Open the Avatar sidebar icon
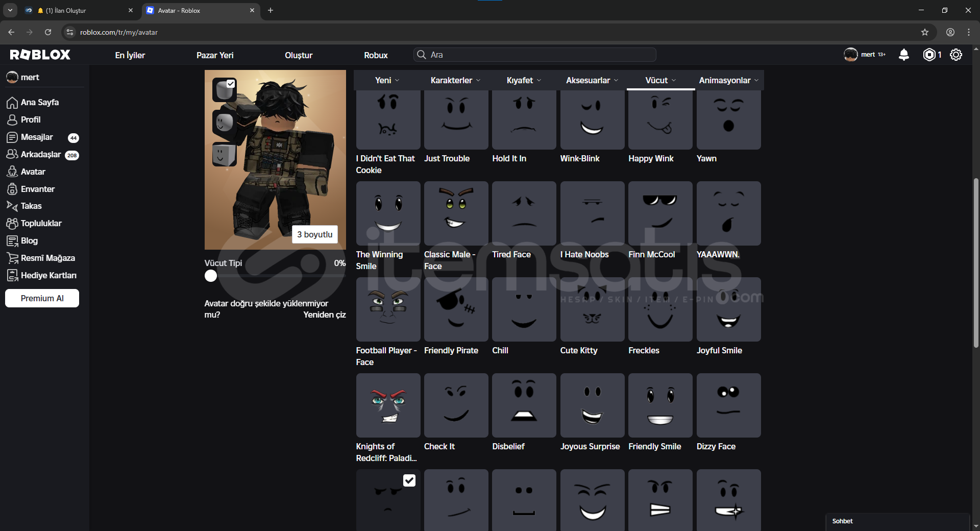The image size is (980, 531). coord(12,172)
